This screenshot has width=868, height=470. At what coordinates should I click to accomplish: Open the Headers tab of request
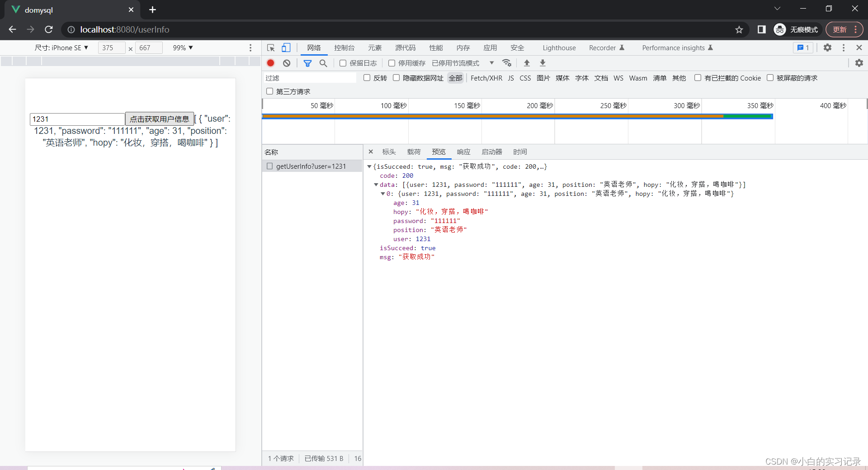(389, 152)
